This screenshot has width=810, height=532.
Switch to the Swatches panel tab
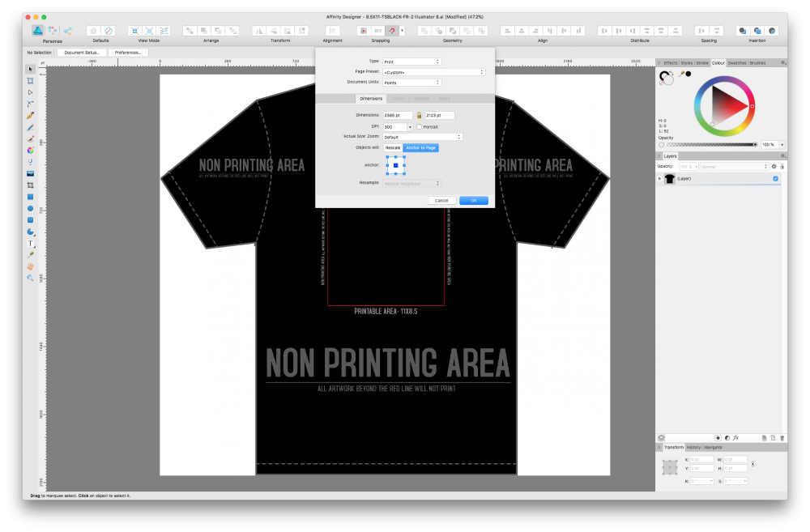pyautogui.click(x=737, y=63)
